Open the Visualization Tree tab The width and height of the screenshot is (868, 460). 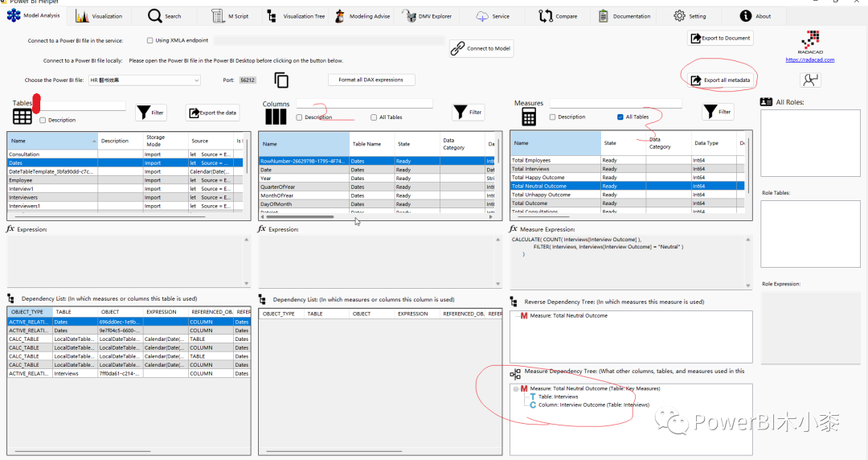[x=296, y=16]
